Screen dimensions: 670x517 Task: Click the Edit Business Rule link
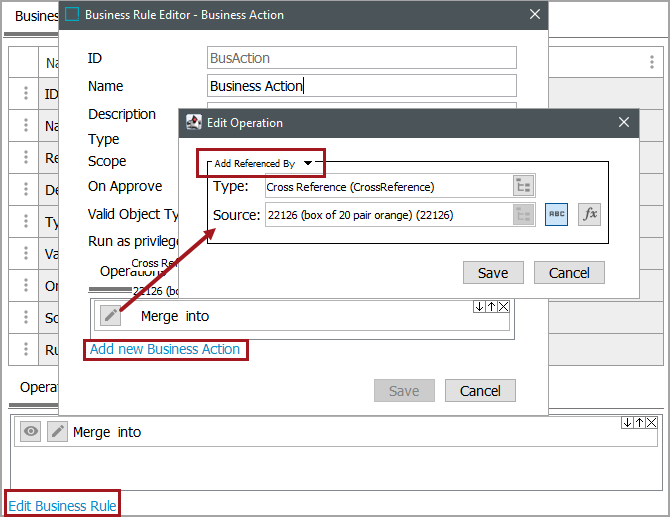(62, 505)
